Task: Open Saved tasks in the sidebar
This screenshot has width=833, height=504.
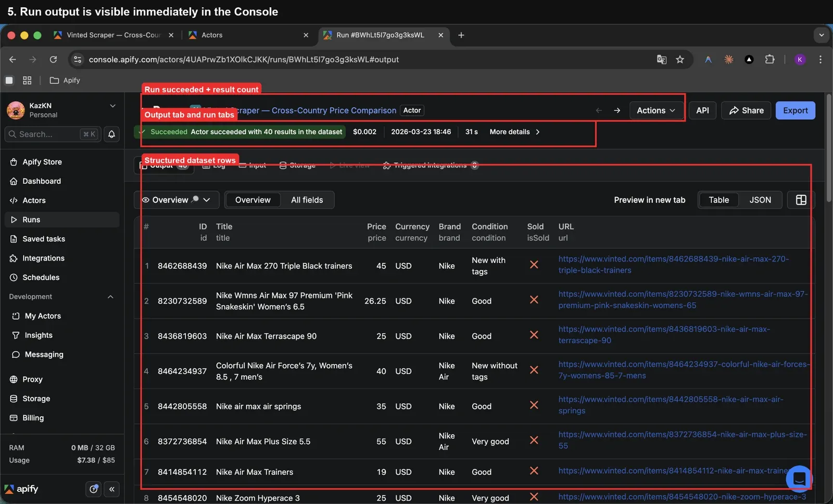Action: coord(62,239)
